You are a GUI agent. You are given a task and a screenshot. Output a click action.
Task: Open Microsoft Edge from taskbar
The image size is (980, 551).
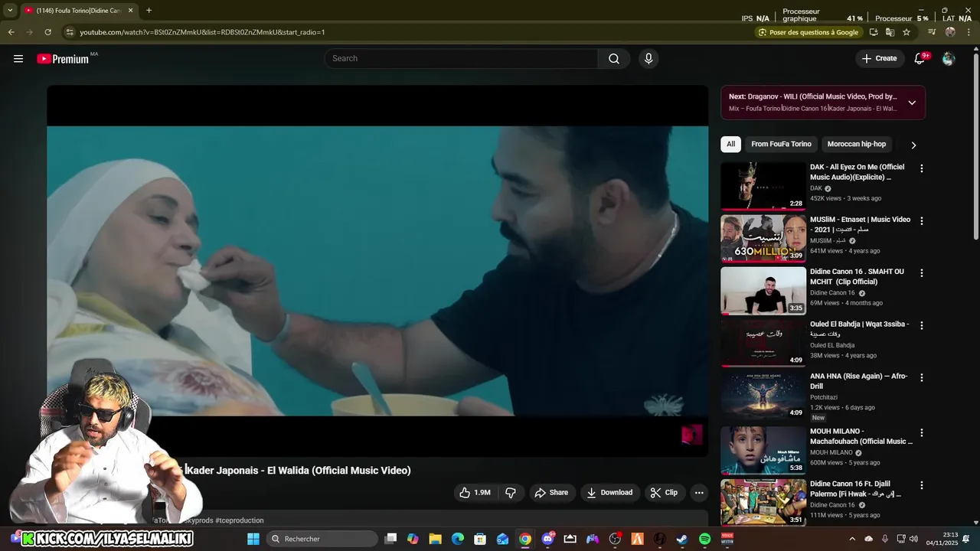457,539
